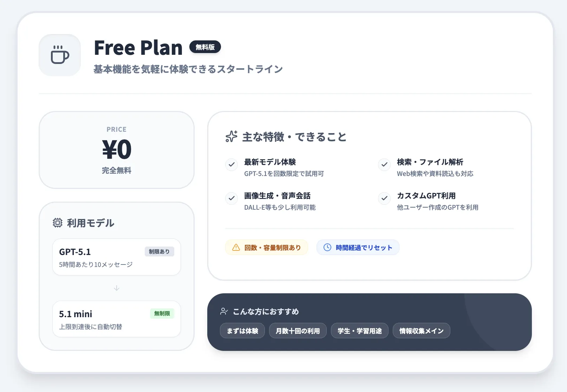Toggle the checkmark for 画像生成・音声会話

pos(231,198)
